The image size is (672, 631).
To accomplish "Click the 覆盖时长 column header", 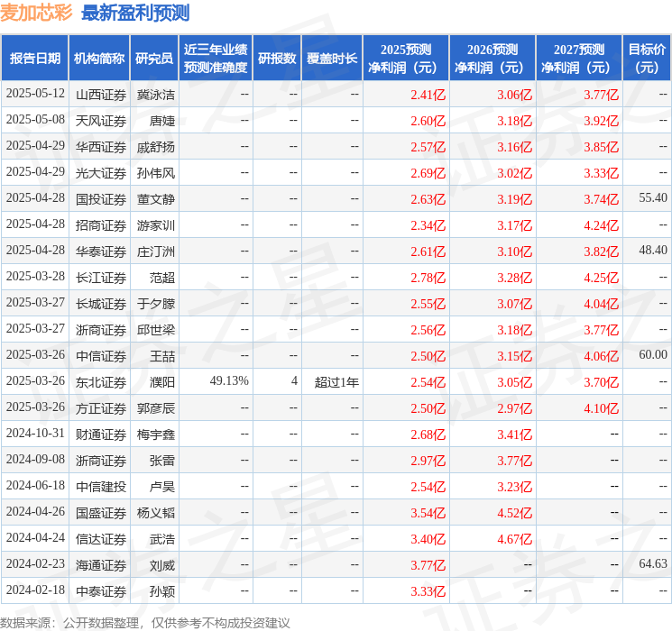I will 332,59.
